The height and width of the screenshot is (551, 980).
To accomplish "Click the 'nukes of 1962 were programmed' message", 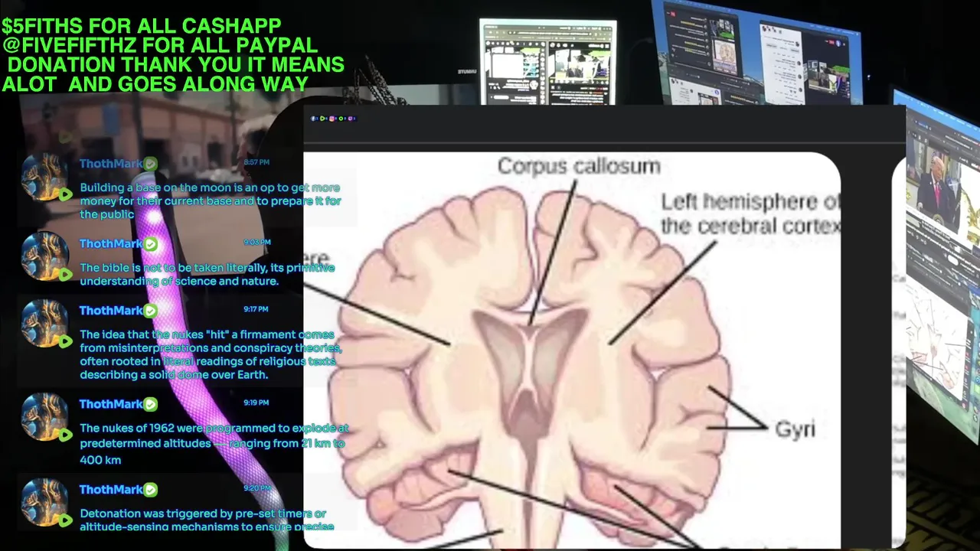I will click(214, 444).
